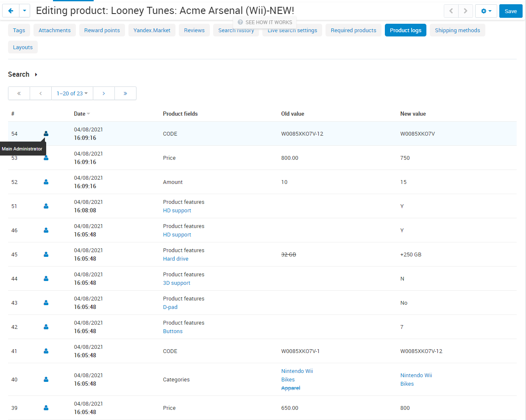Screen dimensions: 526x420
Task: Click the Old value column header
Action: pos(292,114)
